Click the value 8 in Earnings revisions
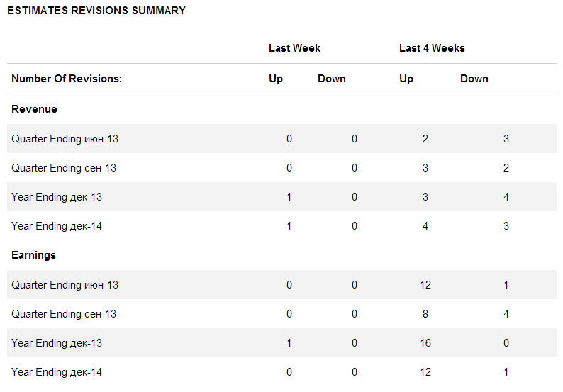 [425, 314]
